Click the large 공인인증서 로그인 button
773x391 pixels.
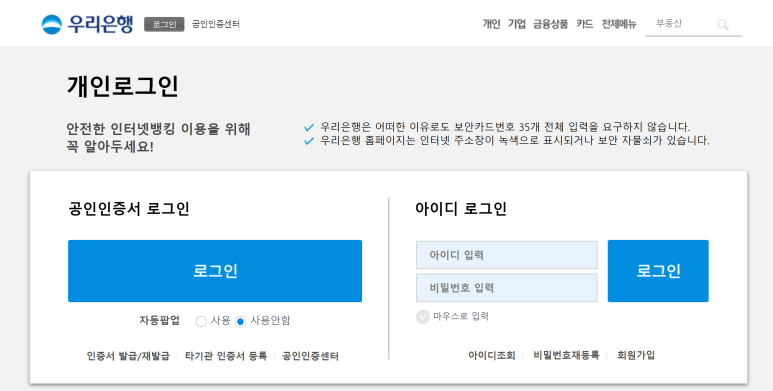click(x=215, y=271)
